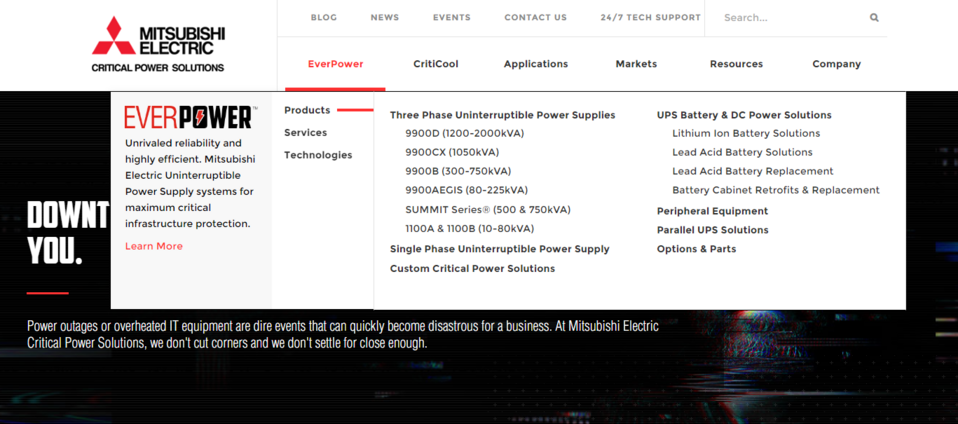Select the Services submenu tab
This screenshot has width=958, height=424.
(x=305, y=133)
